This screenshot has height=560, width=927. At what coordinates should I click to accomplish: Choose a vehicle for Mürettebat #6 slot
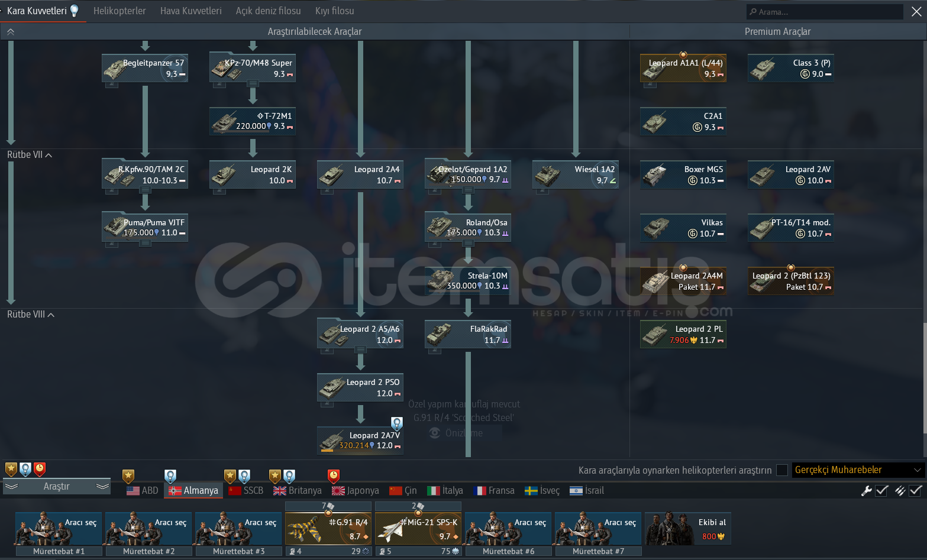[x=508, y=529]
